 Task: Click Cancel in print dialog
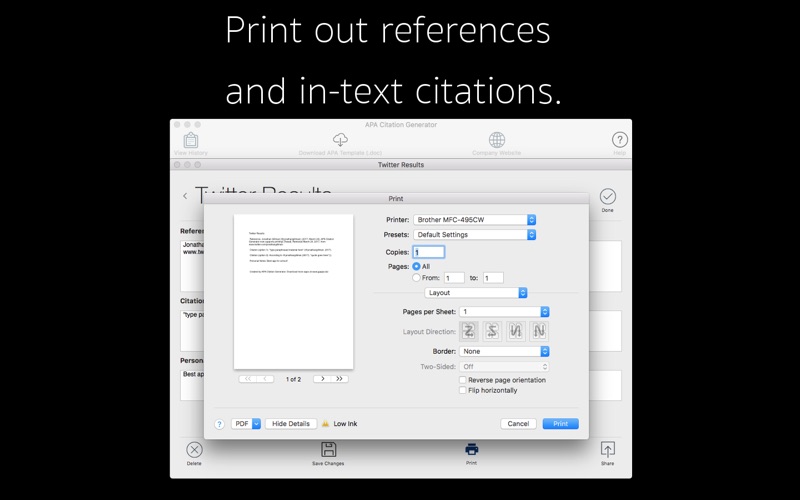518,424
